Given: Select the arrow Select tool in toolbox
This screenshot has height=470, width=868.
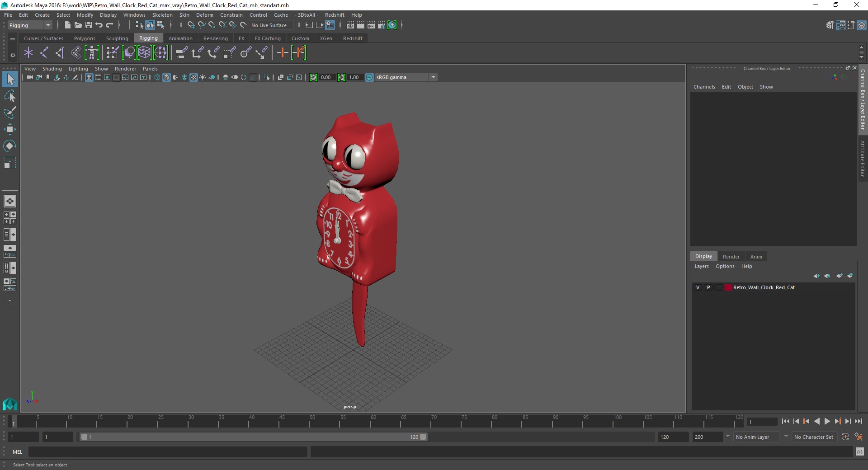Looking at the screenshot, I should click(x=10, y=80).
